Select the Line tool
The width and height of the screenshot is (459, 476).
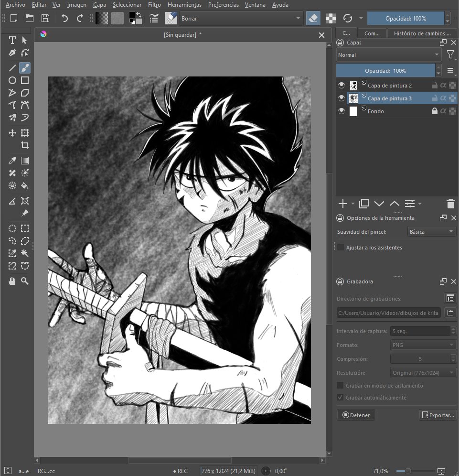(12, 68)
